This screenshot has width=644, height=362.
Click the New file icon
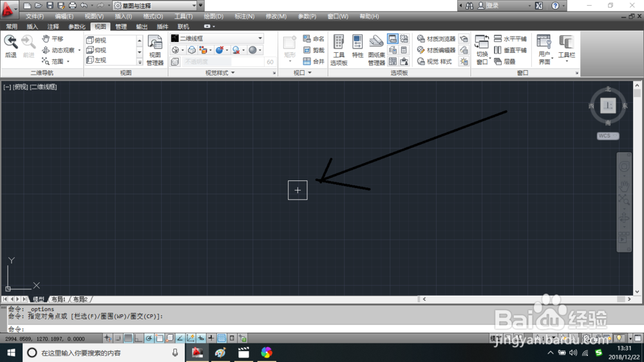tap(27, 5)
